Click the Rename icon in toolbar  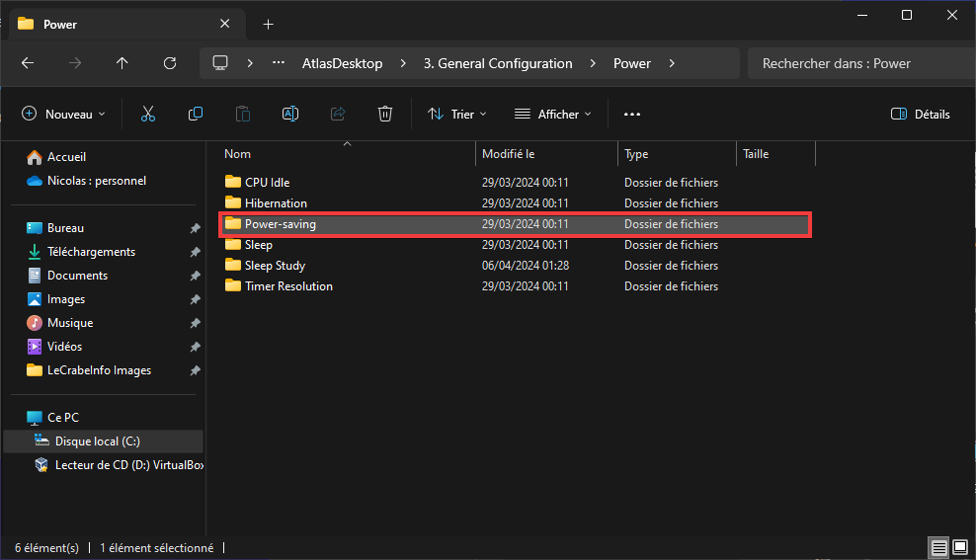click(x=290, y=114)
